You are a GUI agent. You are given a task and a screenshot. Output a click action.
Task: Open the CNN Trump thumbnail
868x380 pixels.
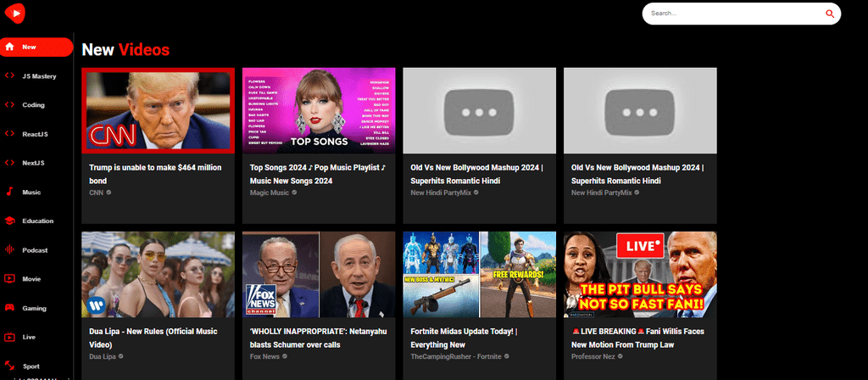tap(158, 110)
